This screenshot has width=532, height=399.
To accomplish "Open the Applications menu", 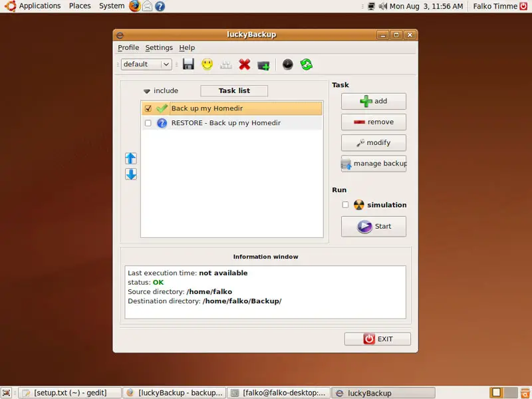I will (x=40, y=6).
